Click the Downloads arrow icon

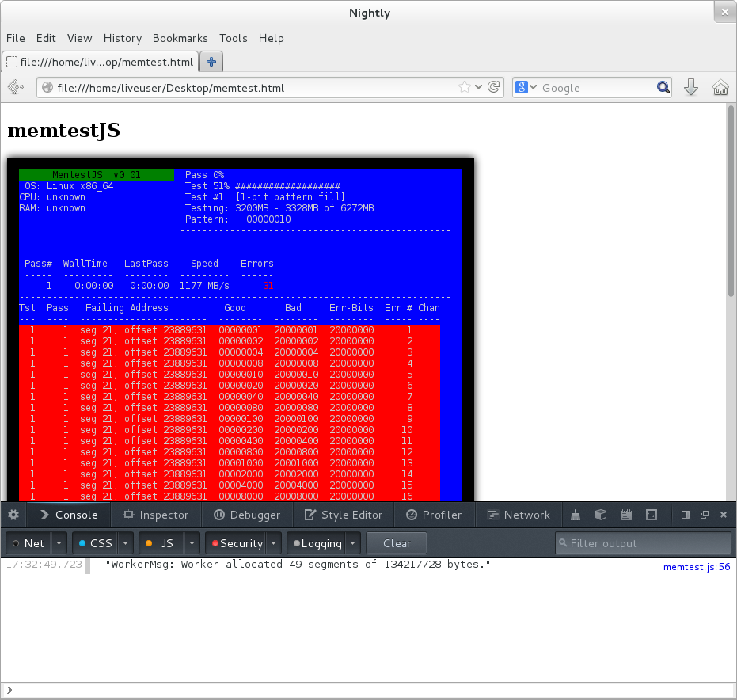point(690,88)
